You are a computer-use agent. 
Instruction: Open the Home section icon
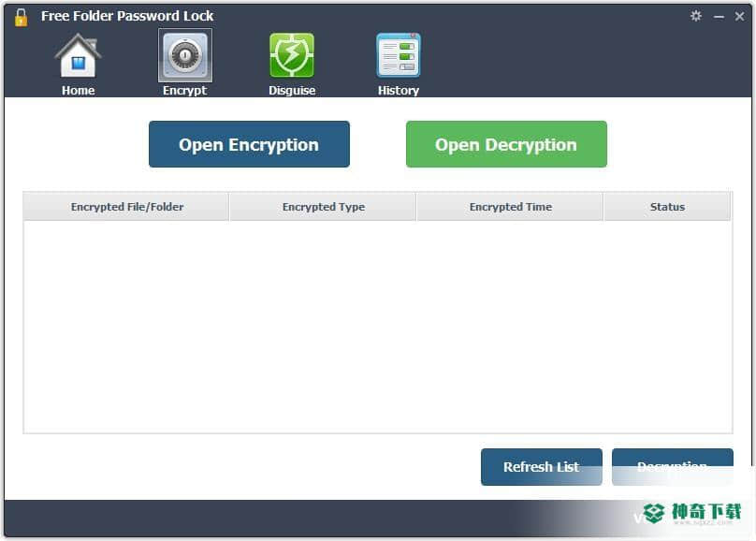(78, 55)
